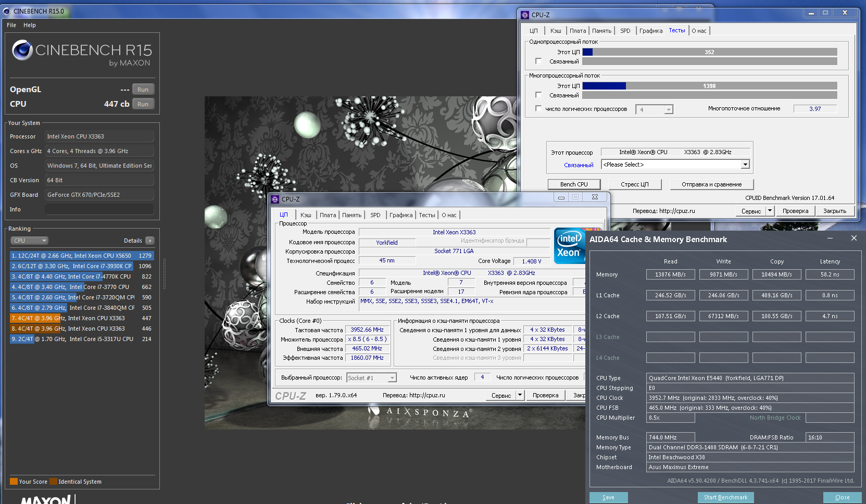Close the AIDA64 benchmark window with the X

854,238
